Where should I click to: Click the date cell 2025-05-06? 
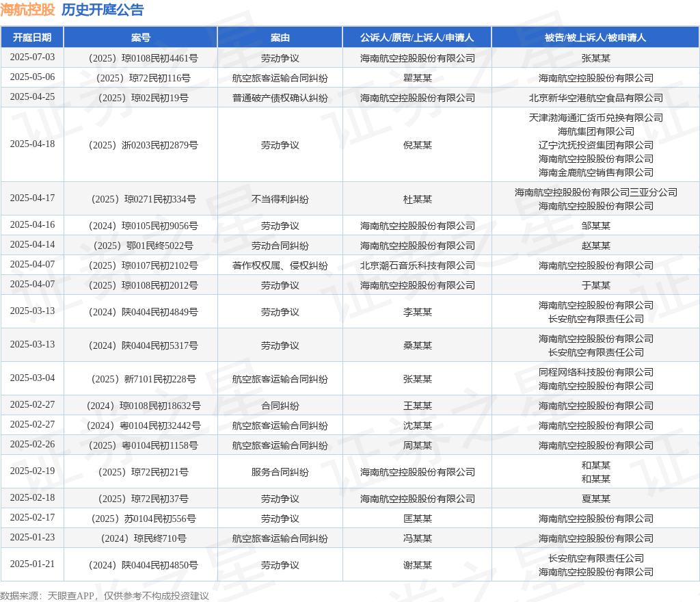click(x=32, y=77)
